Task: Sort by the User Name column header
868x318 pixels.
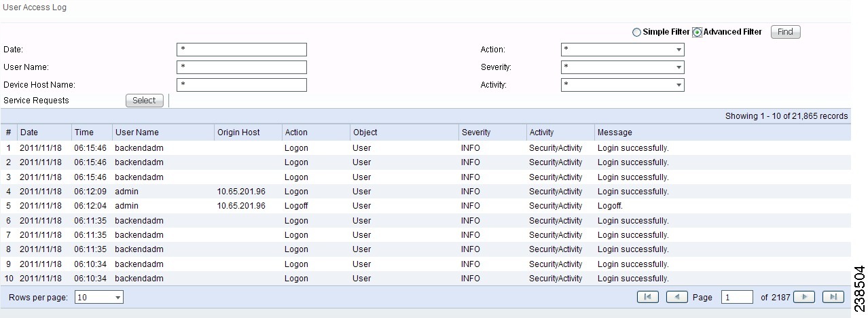Action: pos(137,132)
